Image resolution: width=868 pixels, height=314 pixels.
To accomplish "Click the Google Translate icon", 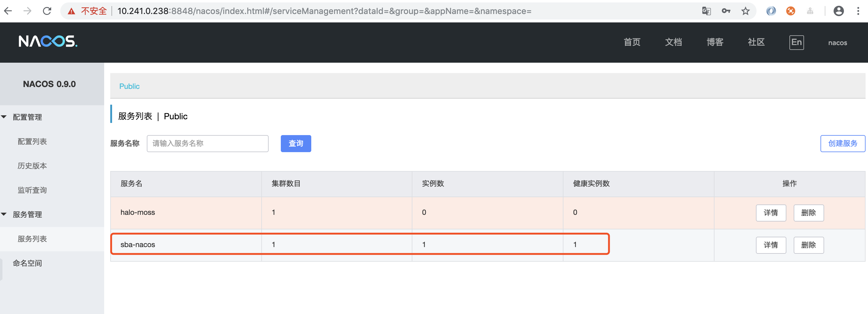I will (706, 11).
